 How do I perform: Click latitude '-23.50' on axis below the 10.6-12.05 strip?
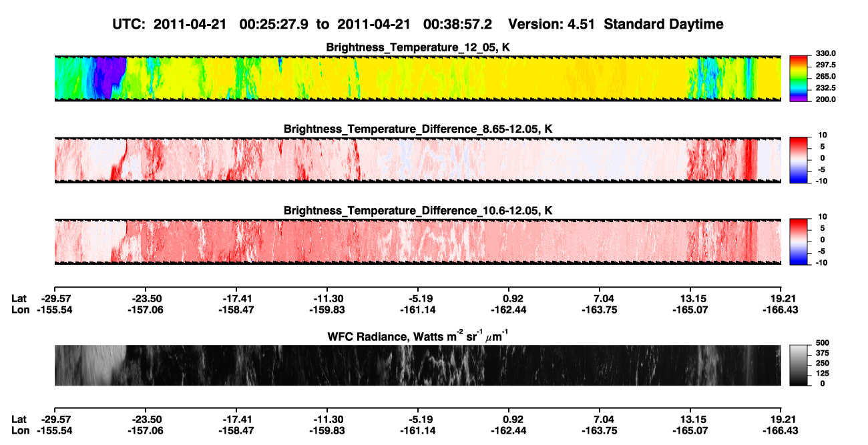[146, 299]
